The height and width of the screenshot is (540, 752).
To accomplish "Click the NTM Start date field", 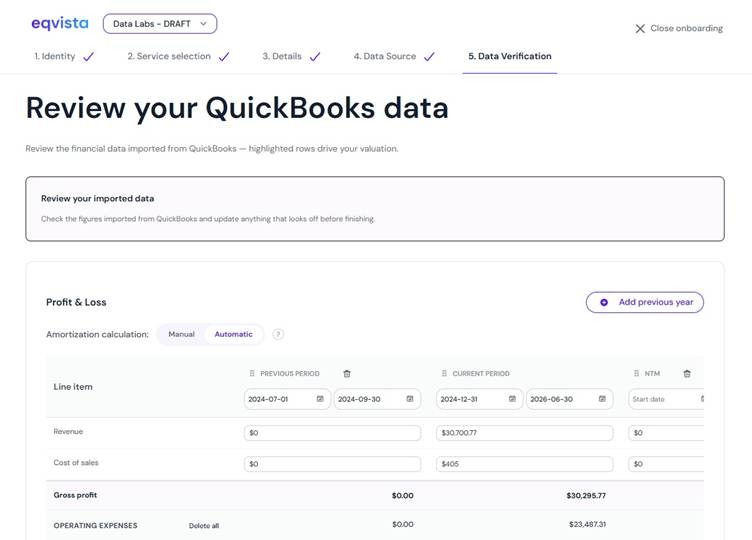I will (x=666, y=399).
